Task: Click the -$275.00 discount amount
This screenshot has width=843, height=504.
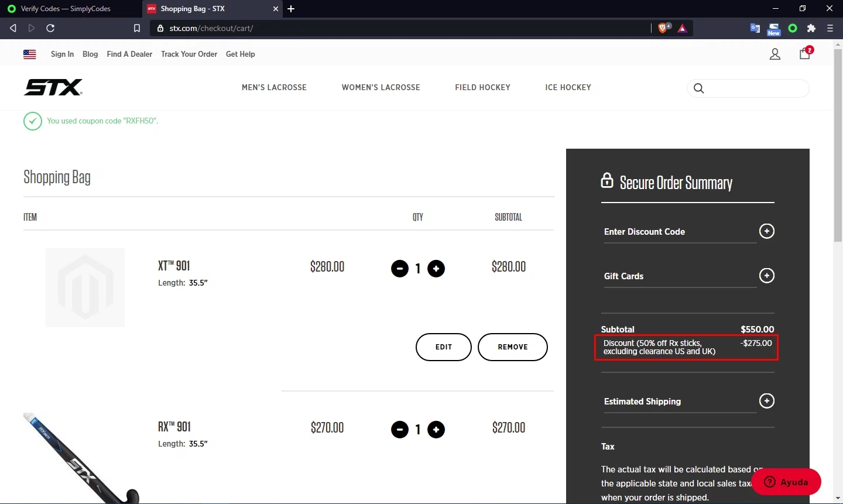Action: (x=756, y=343)
